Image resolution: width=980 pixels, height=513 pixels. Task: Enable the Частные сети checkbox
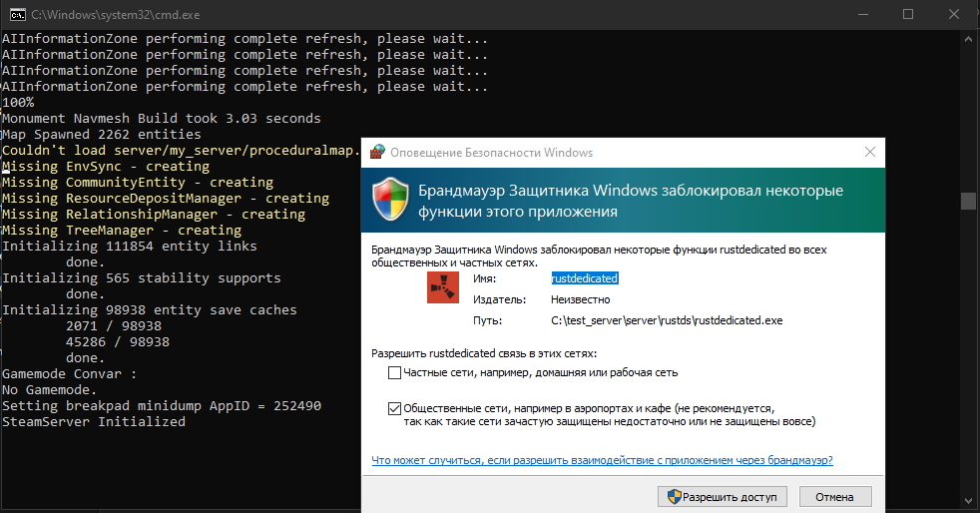(x=394, y=373)
